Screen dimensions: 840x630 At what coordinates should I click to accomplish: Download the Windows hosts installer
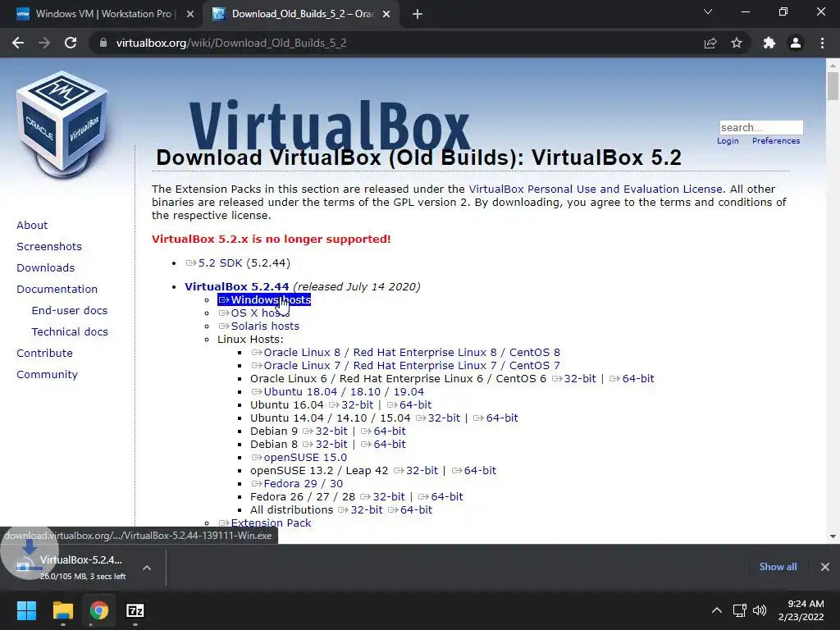264,300
